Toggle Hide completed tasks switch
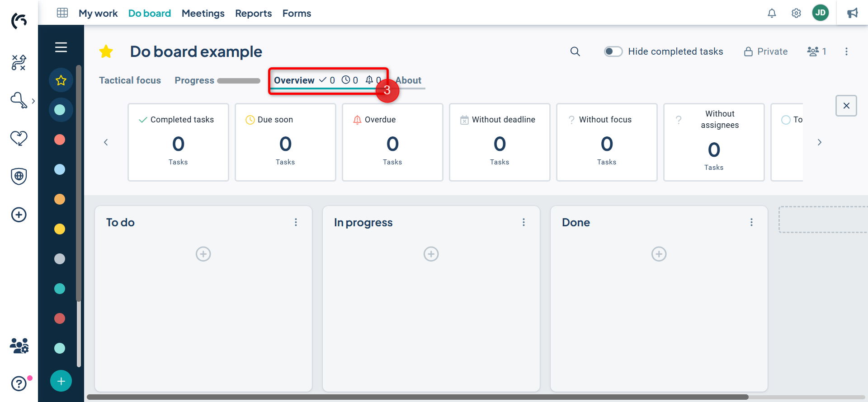 [613, 51]
